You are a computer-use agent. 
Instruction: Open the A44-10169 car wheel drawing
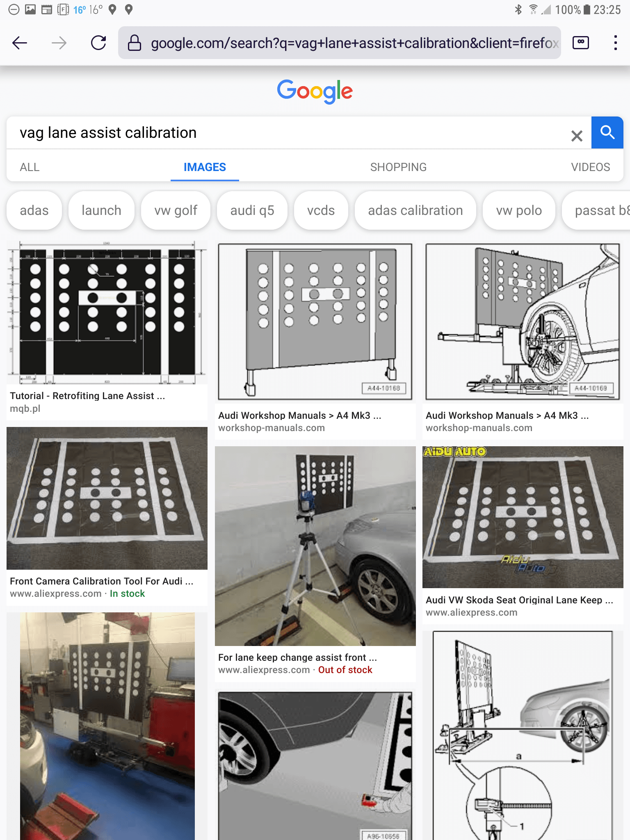[x=523, y=322]
